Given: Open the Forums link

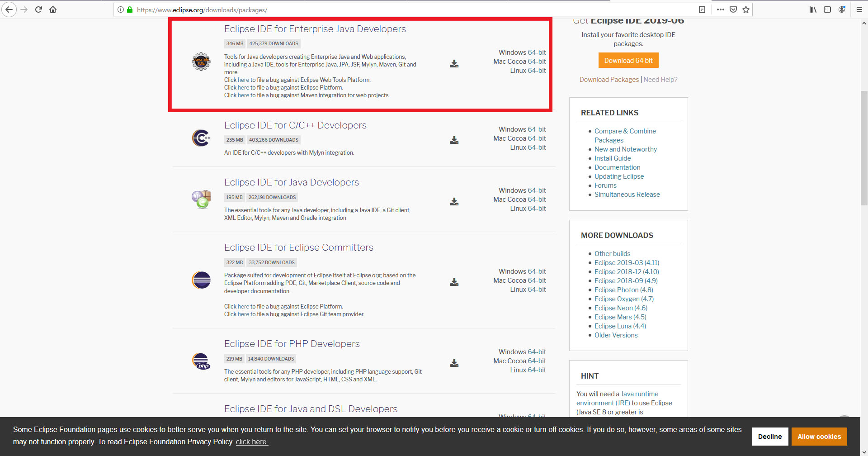Looking at the screenshot, I should point(605,185).
